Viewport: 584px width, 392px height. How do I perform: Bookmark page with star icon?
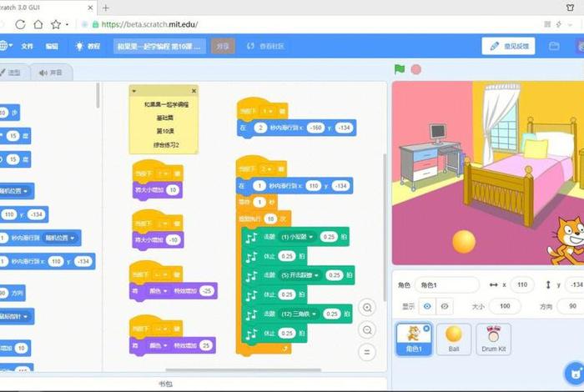(56, 24)
